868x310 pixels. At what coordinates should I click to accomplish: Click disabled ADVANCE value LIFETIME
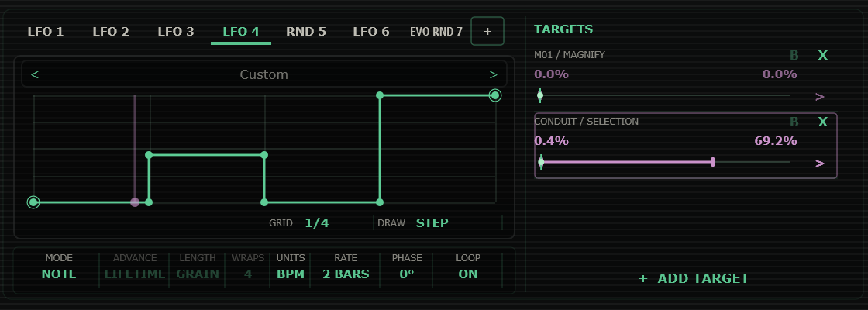point(135,274)
